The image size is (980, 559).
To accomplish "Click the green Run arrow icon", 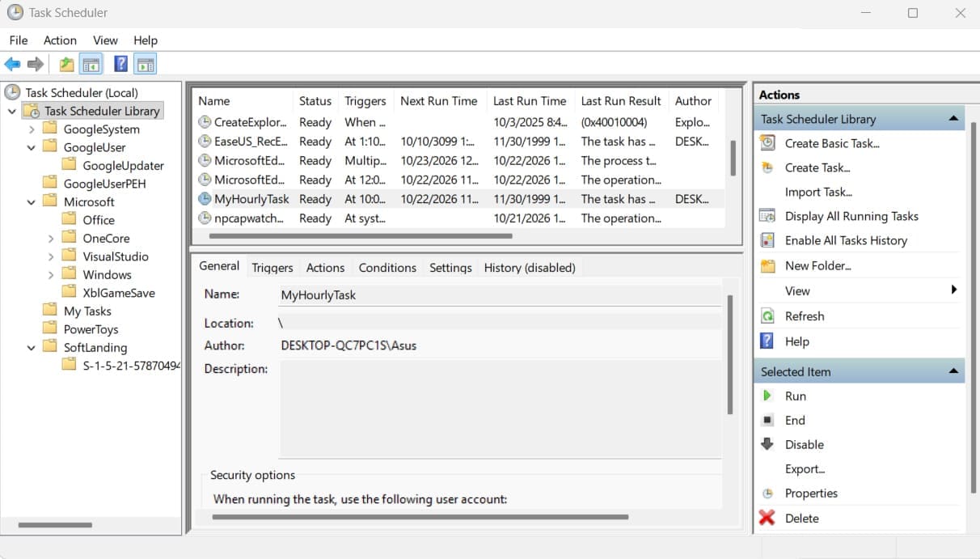I will [767, 396].
